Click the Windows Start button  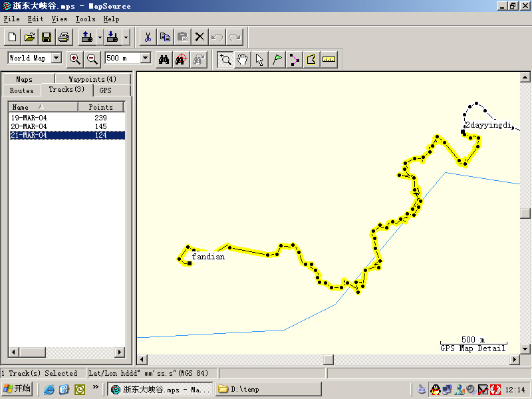[17, 389]
